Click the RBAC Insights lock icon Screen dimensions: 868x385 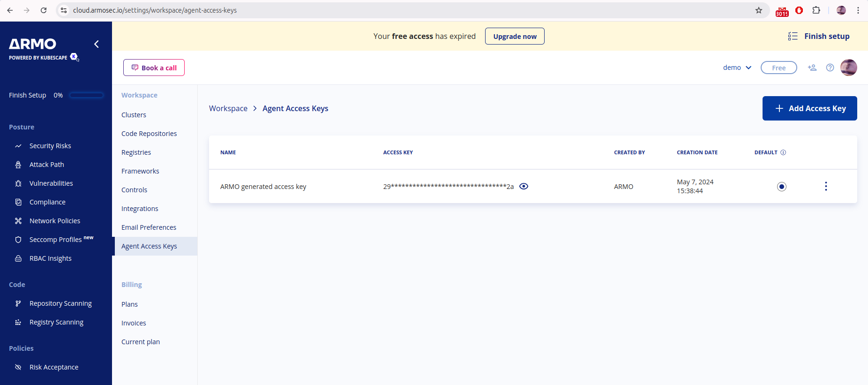coord(18,258)
